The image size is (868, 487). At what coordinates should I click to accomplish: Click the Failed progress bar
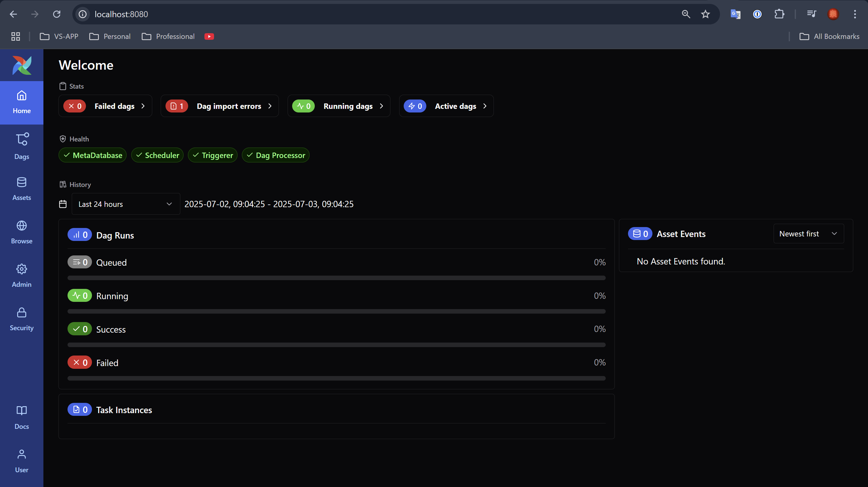(x=337, y=378)
